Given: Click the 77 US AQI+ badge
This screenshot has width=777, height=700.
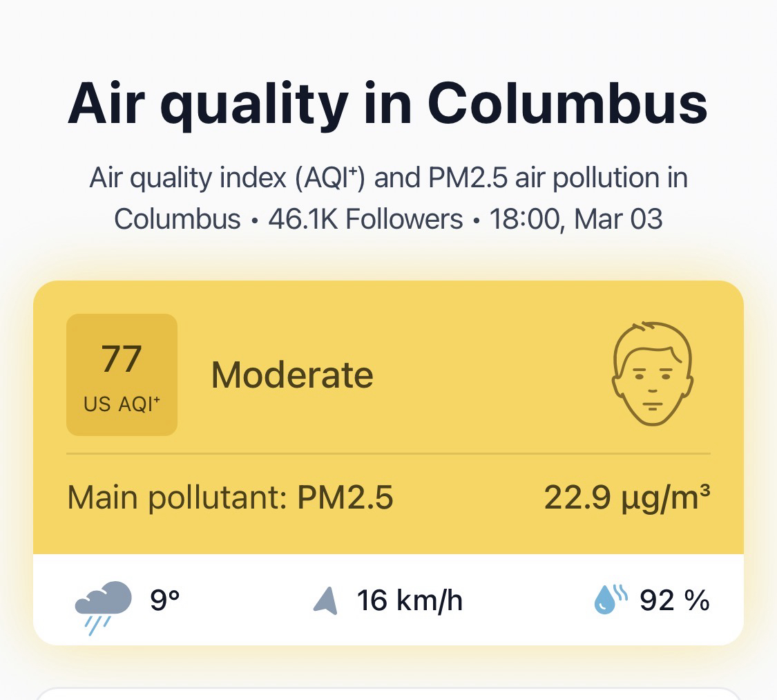Looking at the screenshot, I should (x=122, y=374).
